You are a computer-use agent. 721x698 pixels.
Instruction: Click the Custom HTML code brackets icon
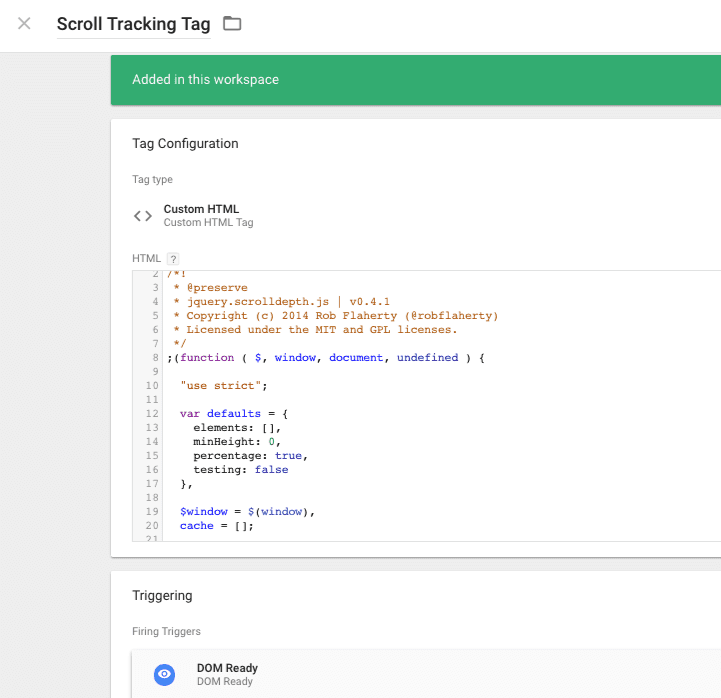(x=143, y=216)
